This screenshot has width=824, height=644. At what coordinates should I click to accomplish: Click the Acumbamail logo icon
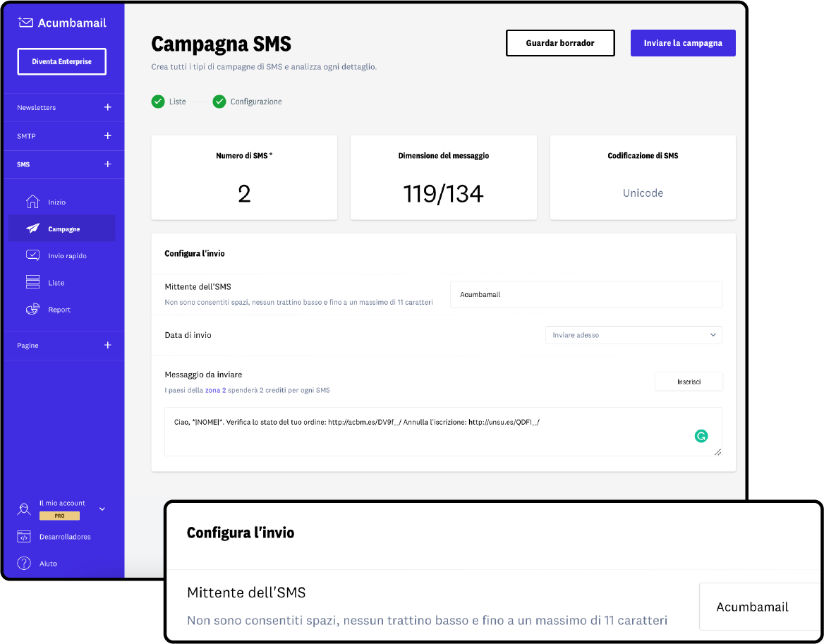pos(25,23)
